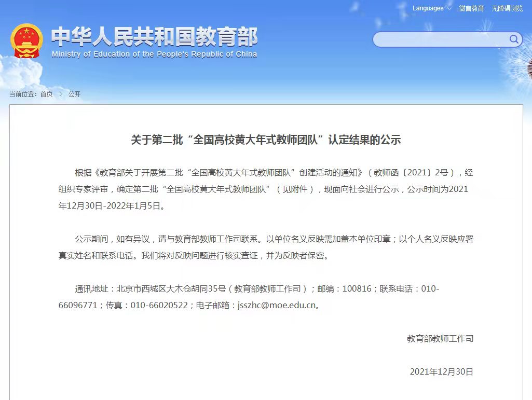Click the 教育部教师工作司 signature line
Viewport: 532px width, 400px height.
440,338
